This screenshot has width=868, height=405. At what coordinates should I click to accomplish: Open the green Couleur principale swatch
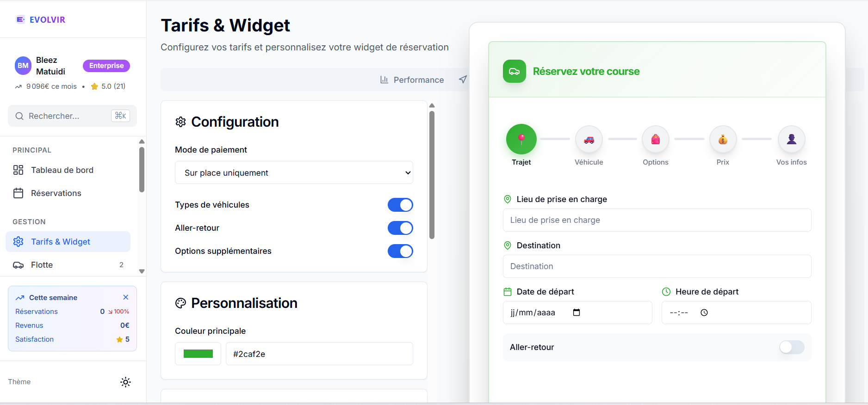point(198,354)
